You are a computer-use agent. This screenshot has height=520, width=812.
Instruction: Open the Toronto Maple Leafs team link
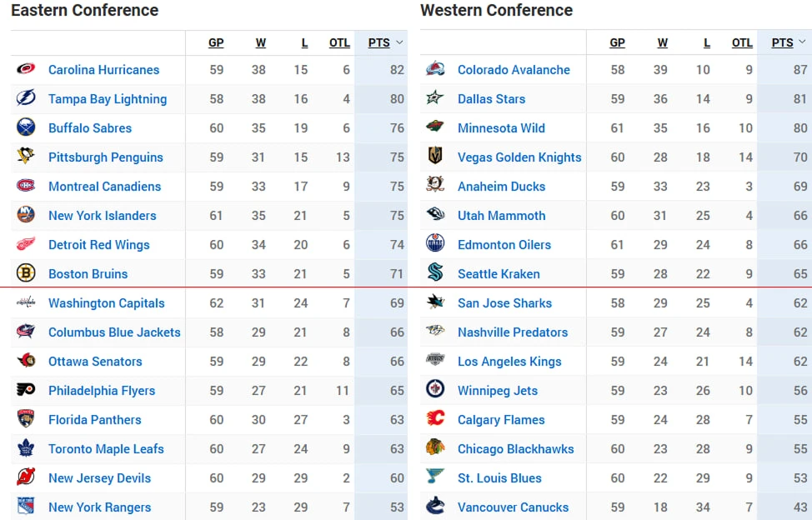click(106, 448)
